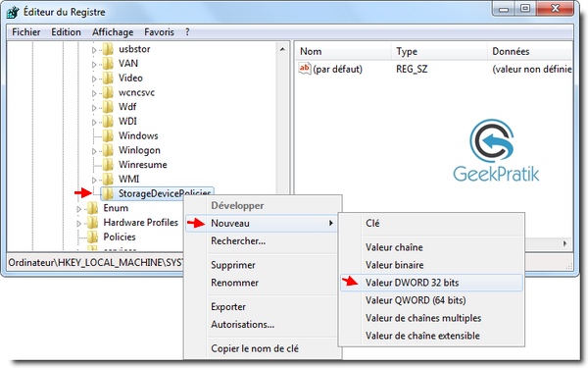Select the Winlogon key label
Image resolution: width=588 pixels, height=368 pixels.
click(x=139, y=150)
